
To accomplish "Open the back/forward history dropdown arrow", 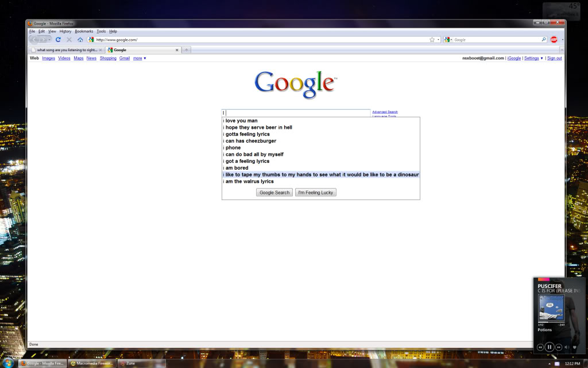I will pos(49,40).
